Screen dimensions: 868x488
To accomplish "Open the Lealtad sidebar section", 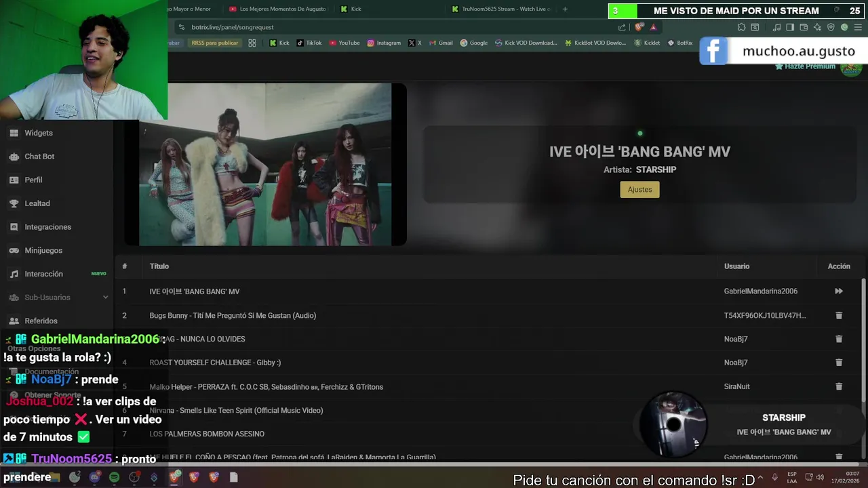I will pyautogui.click(x=37, y=203).
